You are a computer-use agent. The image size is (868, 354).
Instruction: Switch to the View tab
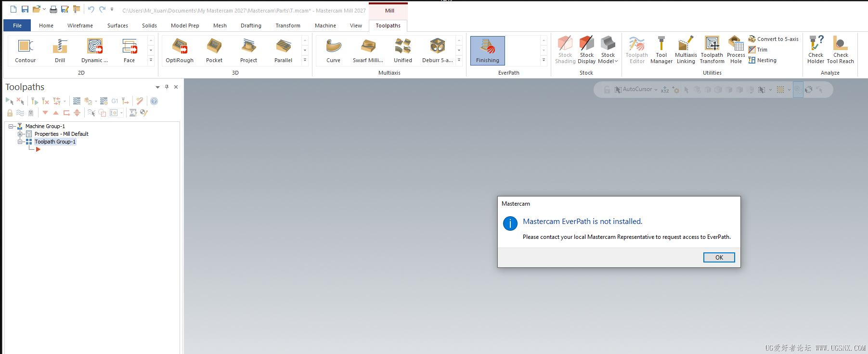(x=356, y=26)
